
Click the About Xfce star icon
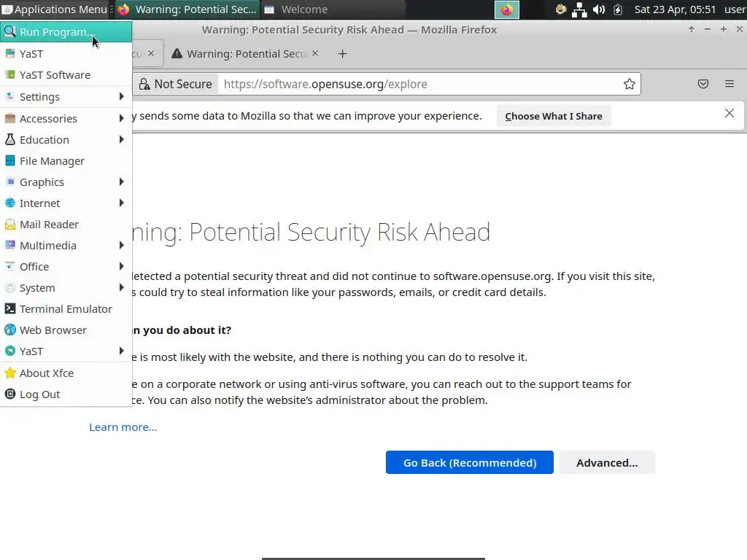click(x=10, y=373)
